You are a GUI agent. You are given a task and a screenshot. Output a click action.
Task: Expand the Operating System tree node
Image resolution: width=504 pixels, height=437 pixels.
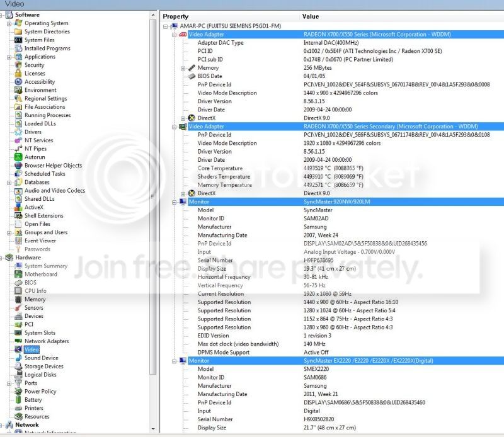coord(9,23)
